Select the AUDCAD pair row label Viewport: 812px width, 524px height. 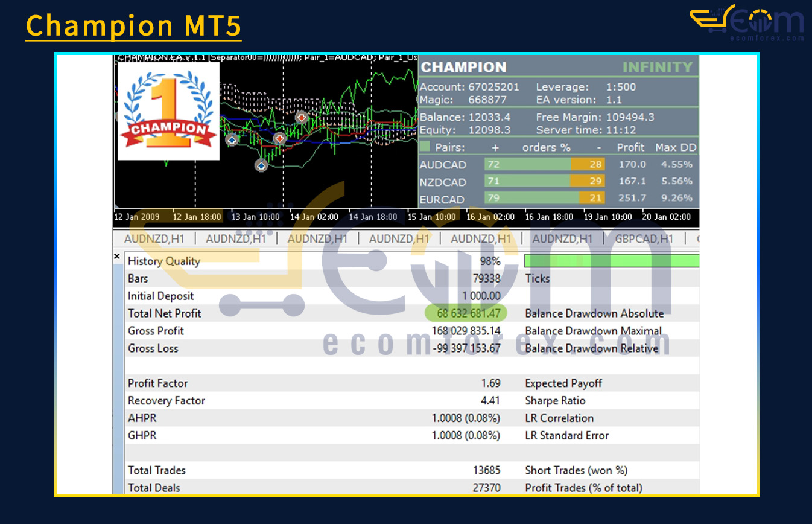443,165
